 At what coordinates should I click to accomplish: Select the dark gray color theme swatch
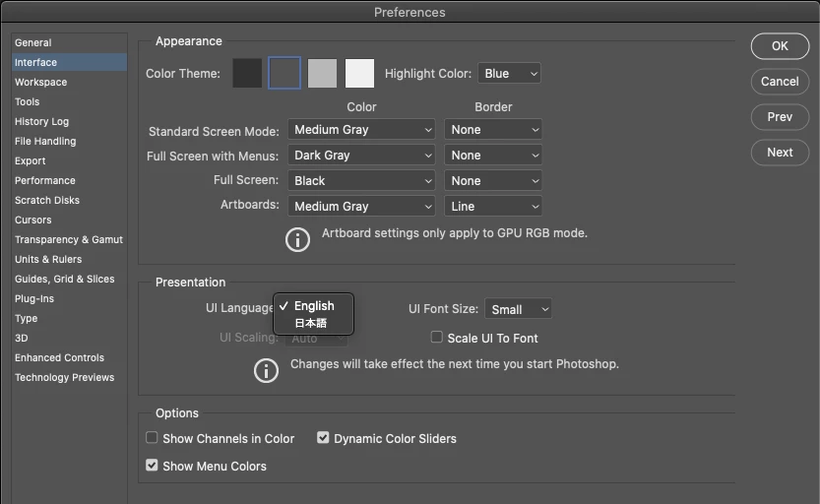tap(284, 73)
